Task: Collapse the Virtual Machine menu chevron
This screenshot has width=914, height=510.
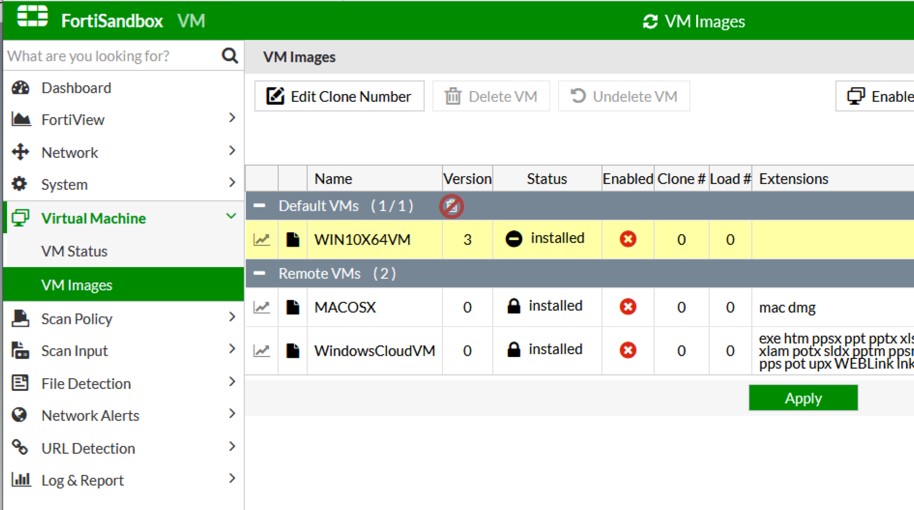Action: 231,216
